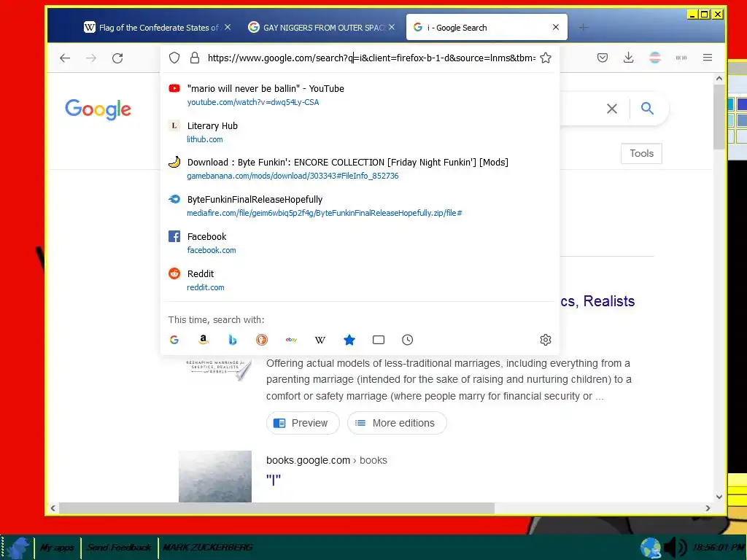Open the gray book thumbnail beside "I"

pyautogui.click(x=215, y=476)
